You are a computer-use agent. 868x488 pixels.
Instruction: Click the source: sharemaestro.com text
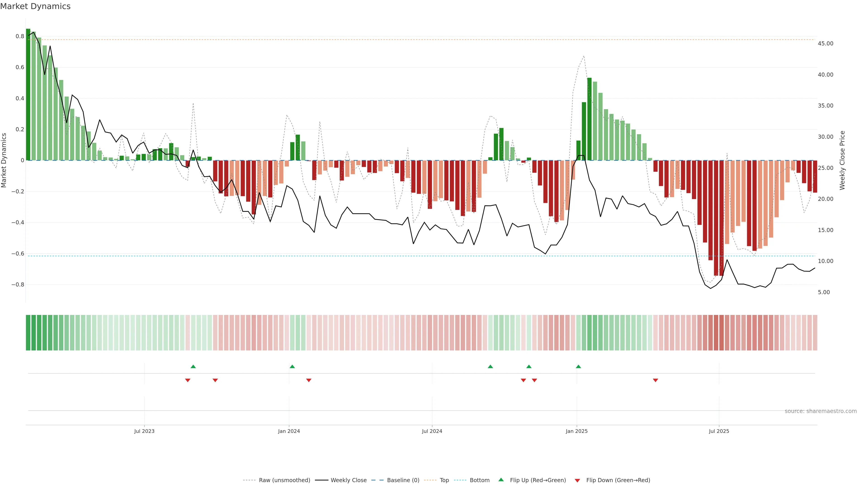821,411
